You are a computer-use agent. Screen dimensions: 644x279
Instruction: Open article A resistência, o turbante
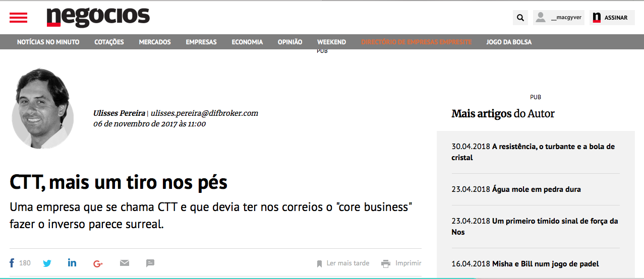(x=533, y=152)
